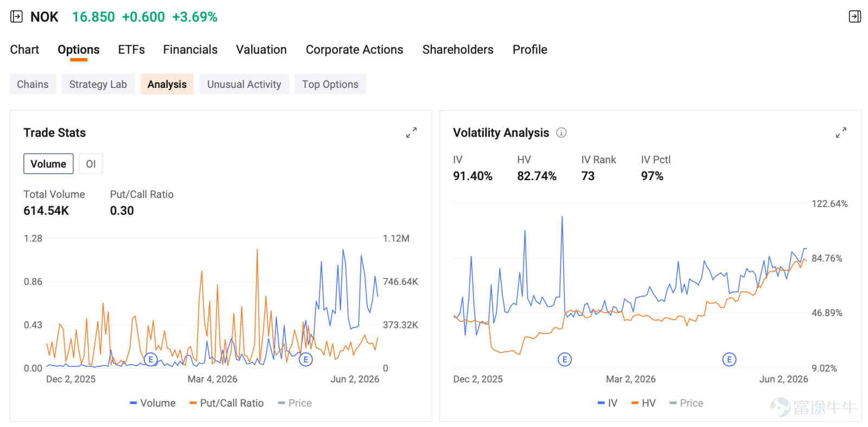
Task: Go to the Shareholders tab
Action: point(458,49)
